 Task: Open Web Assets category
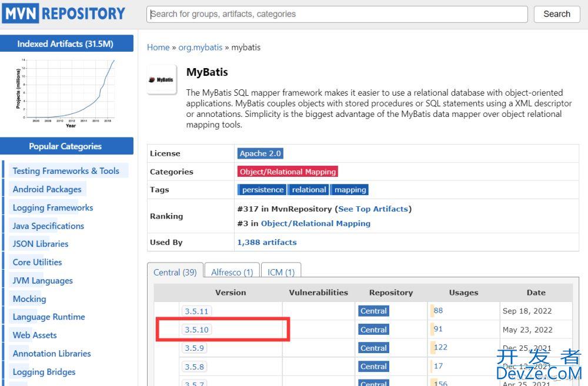(35, 335)
